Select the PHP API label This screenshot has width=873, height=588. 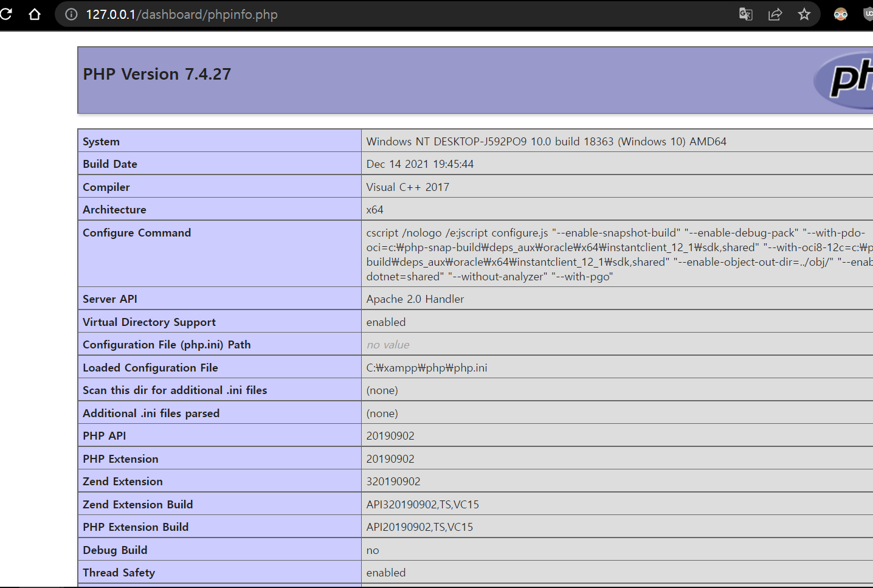[105, 436]
